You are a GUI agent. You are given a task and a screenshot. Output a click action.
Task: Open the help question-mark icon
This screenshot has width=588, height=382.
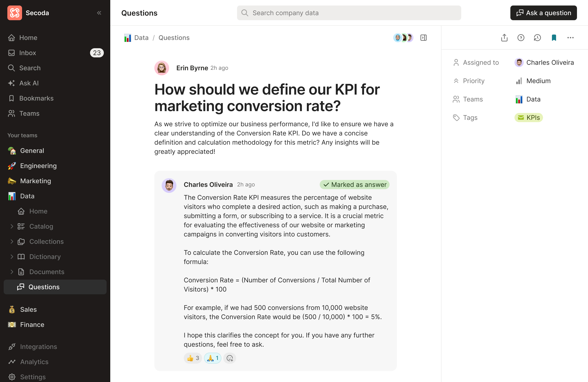[x=520, y=38]
